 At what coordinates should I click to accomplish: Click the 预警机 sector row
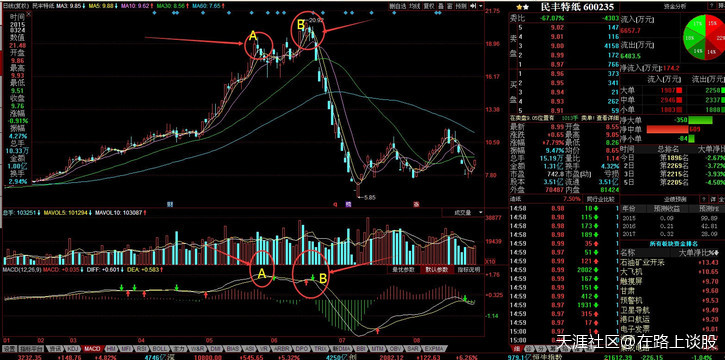pyautogui.click(x=671, y=300)
